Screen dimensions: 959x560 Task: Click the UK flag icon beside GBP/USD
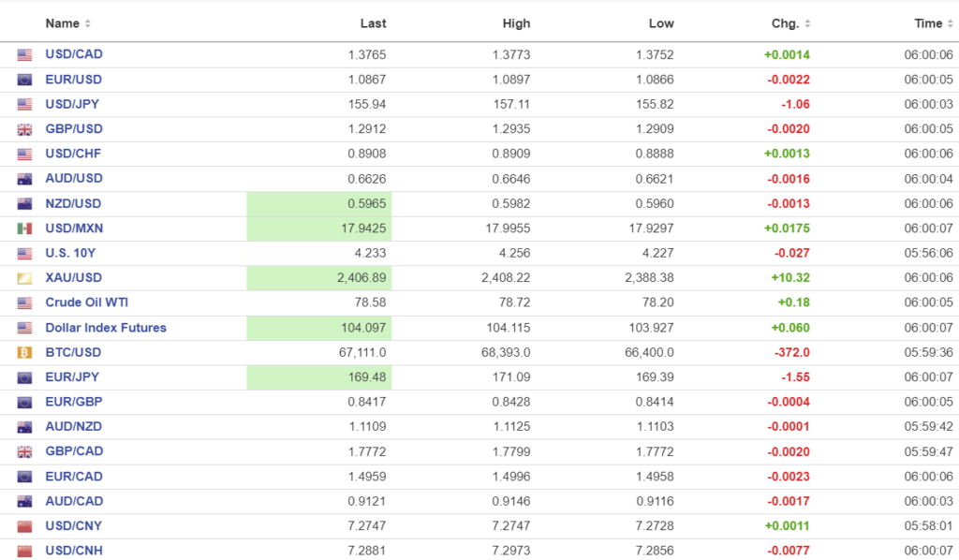point(24,129)
